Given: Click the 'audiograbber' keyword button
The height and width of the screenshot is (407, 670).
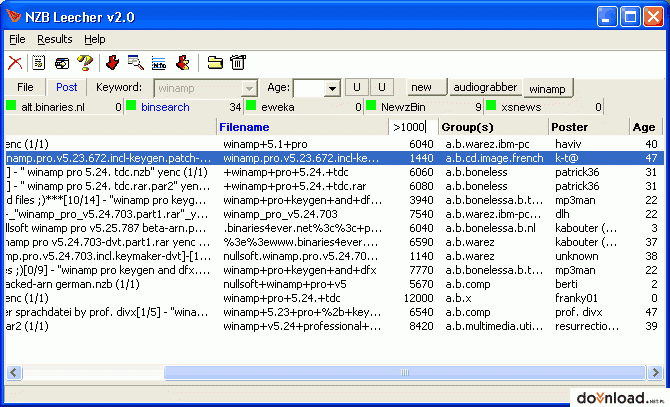Looking at the screenshot, I should [x=485, y=87].
